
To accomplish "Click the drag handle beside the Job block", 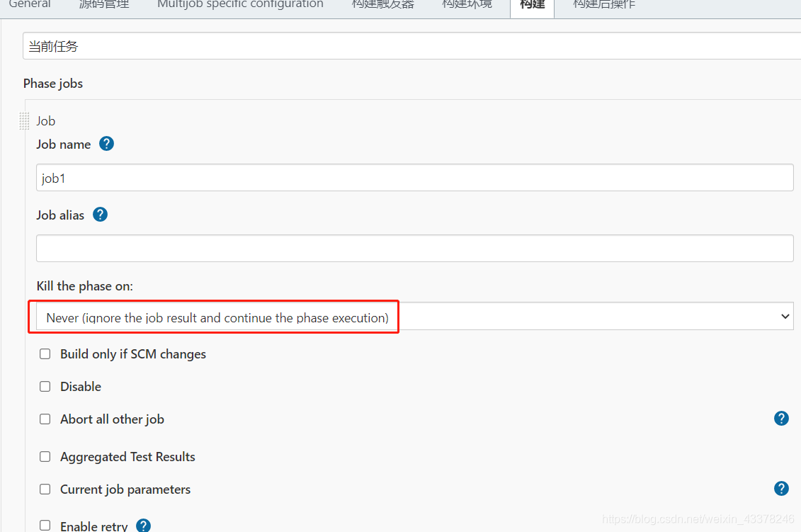I will [23, 120].
